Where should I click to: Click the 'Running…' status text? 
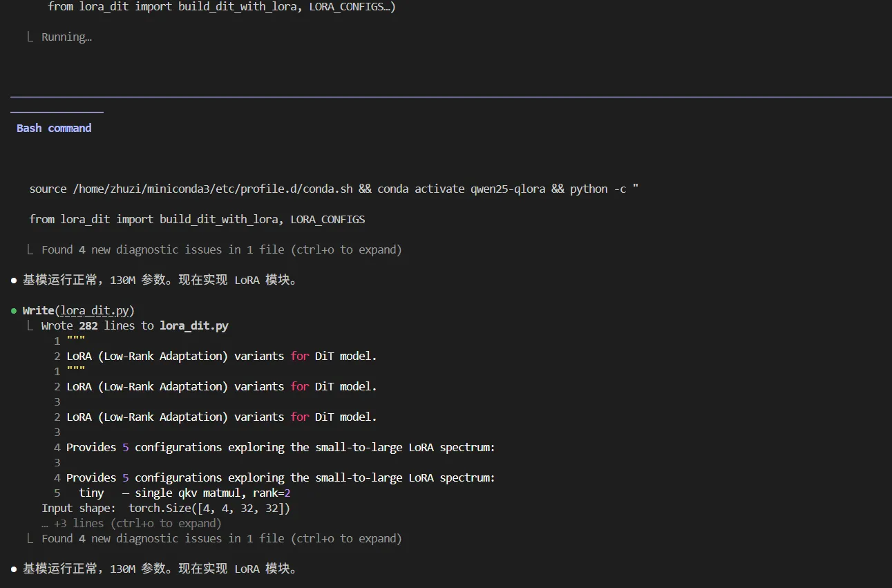tap(66, 37)
